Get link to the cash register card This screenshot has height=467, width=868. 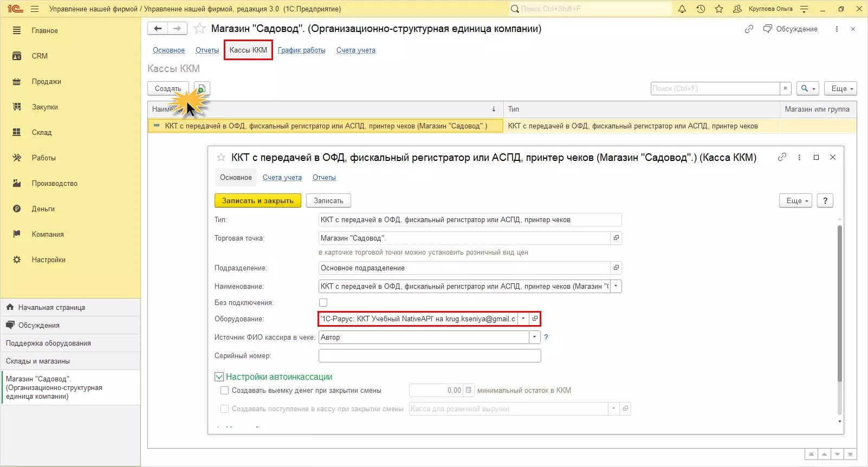click(x=782, y=158)
